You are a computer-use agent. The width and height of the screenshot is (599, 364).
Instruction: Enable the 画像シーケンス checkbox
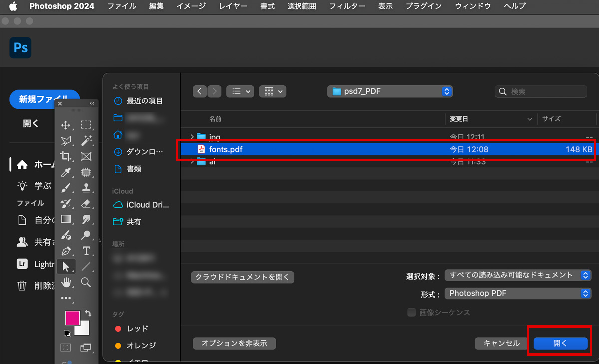tap(412, 312)
